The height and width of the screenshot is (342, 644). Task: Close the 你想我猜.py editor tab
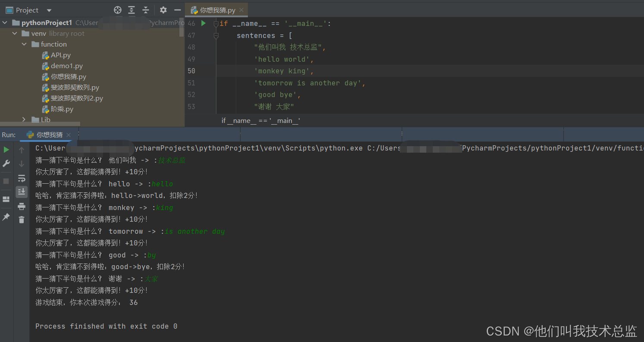[x=241, y=10]
